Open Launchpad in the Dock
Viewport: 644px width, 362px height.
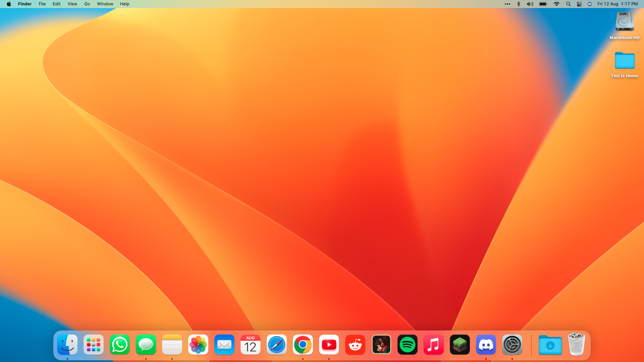pyautogui.click(x=94, y=345)
